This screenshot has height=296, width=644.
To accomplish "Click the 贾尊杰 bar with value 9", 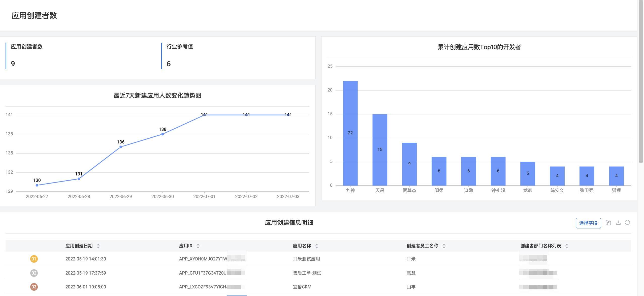I will click(x=409, y=164).
